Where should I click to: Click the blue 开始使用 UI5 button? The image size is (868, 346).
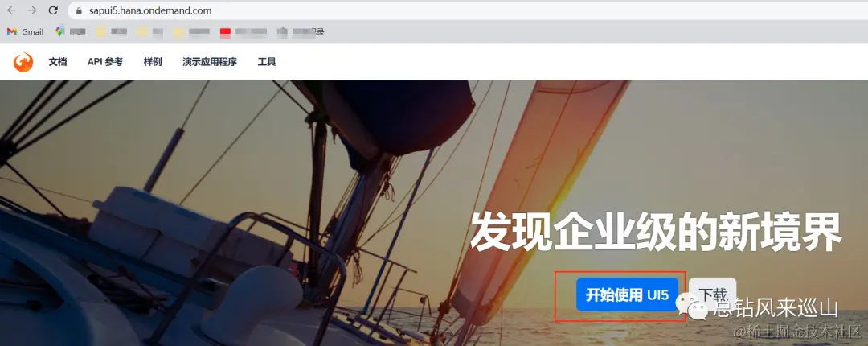(x=627, y=295)
